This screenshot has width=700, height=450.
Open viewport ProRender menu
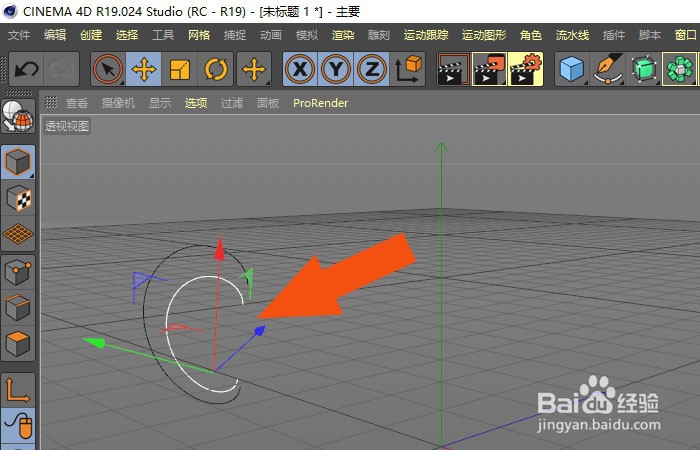click(321, 103)
